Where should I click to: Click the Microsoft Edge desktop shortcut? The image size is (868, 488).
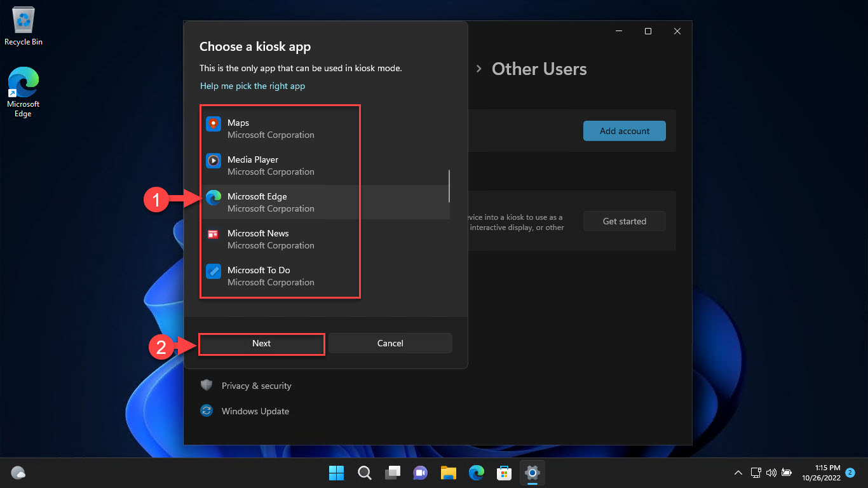click(24, 84)
